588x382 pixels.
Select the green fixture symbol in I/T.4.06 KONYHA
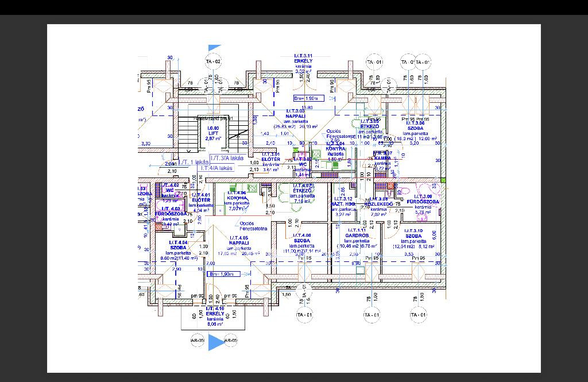(233, 187)
